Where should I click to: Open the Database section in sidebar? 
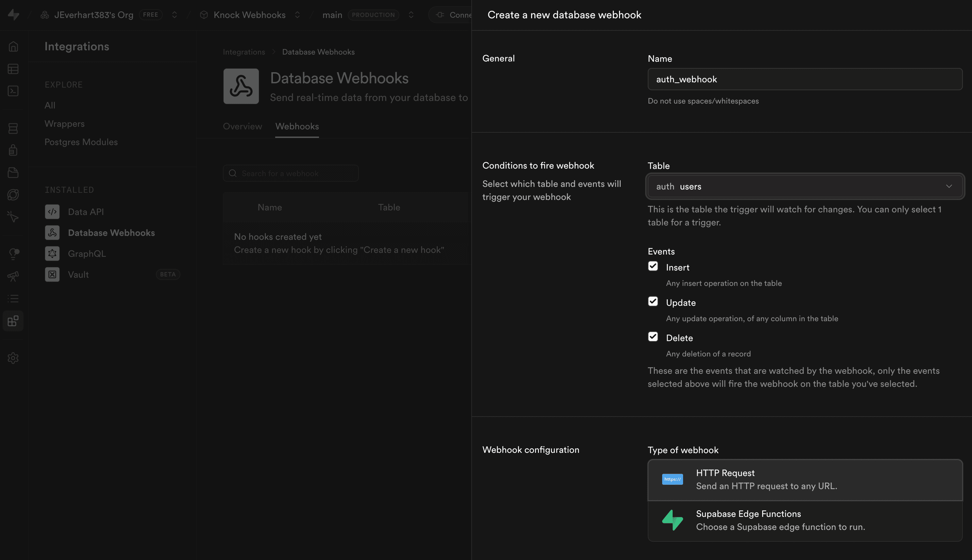click(13, 128)
